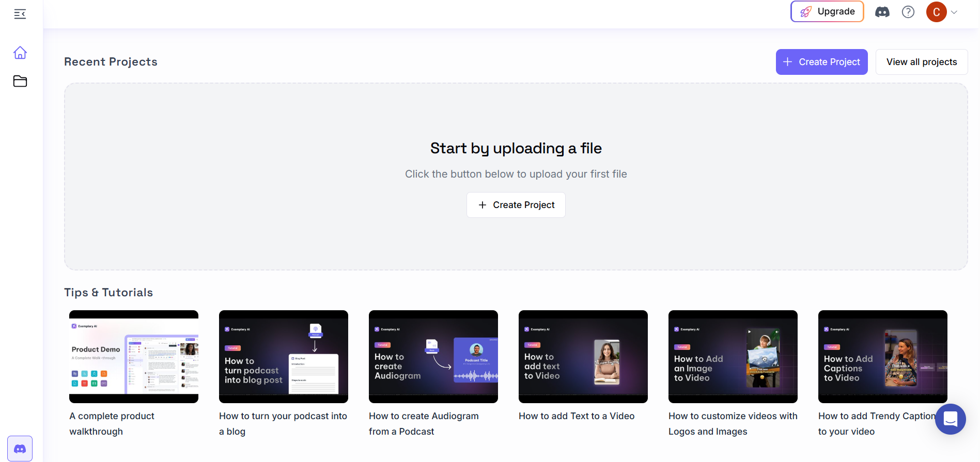Click Create Project in the upload area
Image resolution: width=980 pixels, height=462 pixels.
(516, 205)
